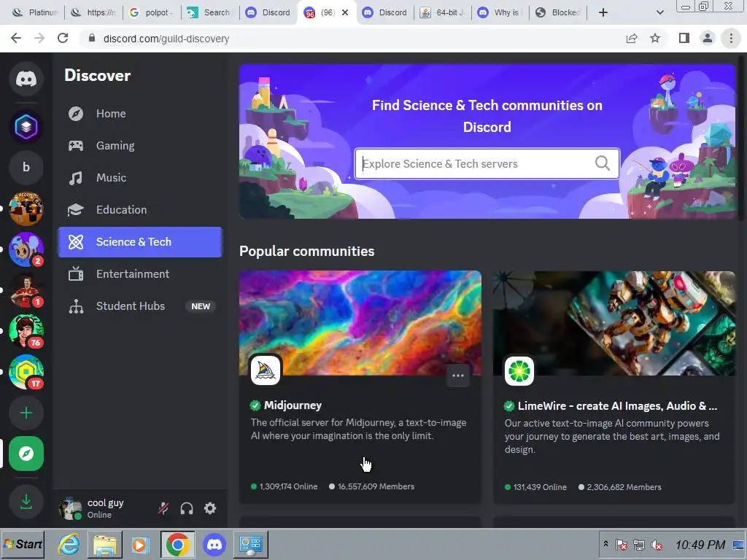Click cool guy user avatar
This screenshot has width=747, height=560.
tap(70, 508)
